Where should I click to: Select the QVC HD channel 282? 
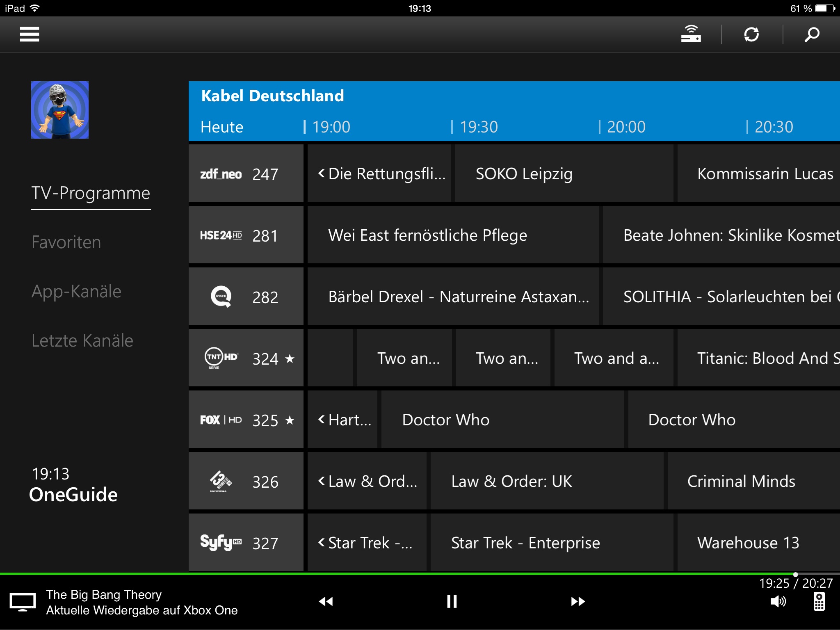point(246,297)
